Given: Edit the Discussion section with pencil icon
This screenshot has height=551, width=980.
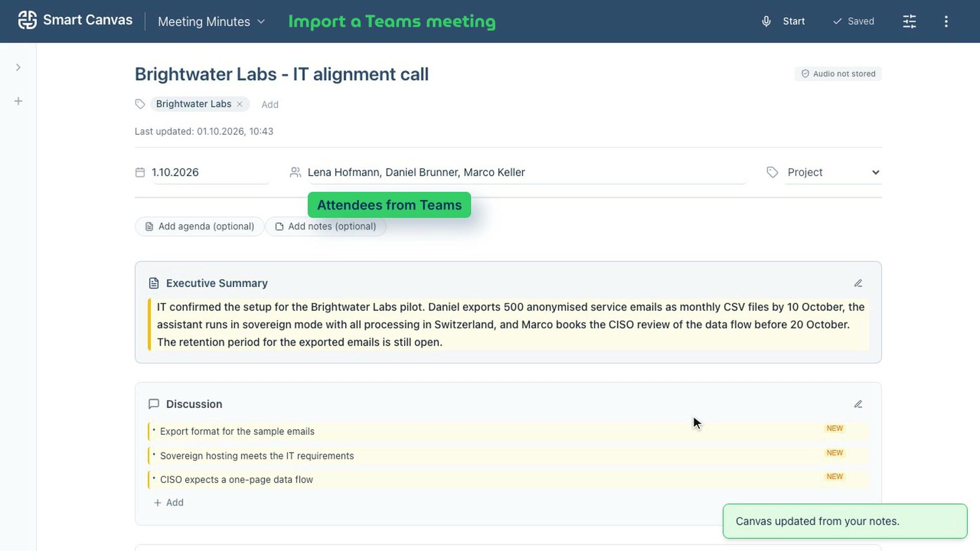Looking at the screenshot, I should [858, 404].
